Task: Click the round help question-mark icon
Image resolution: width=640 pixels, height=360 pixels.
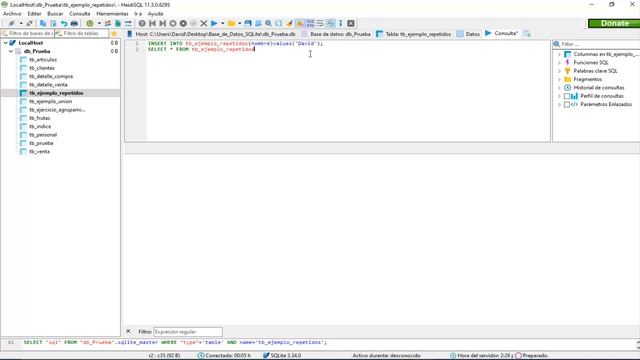Action: point(142,24)
